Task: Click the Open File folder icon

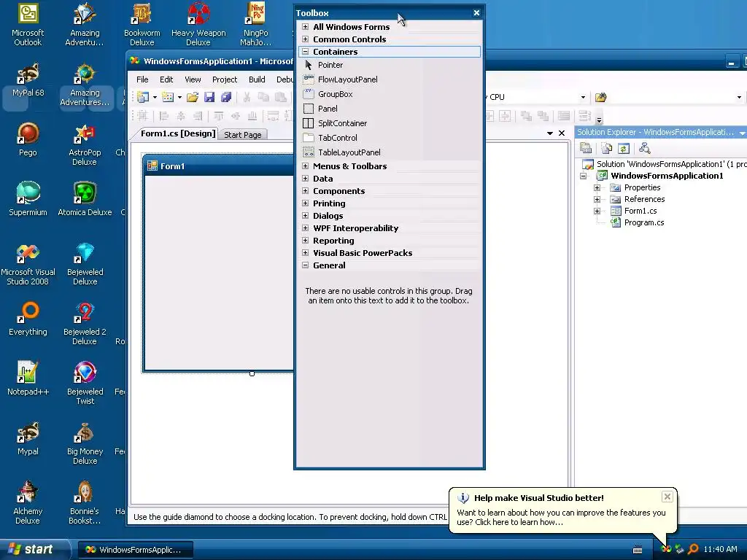Action: click(193, 97)
